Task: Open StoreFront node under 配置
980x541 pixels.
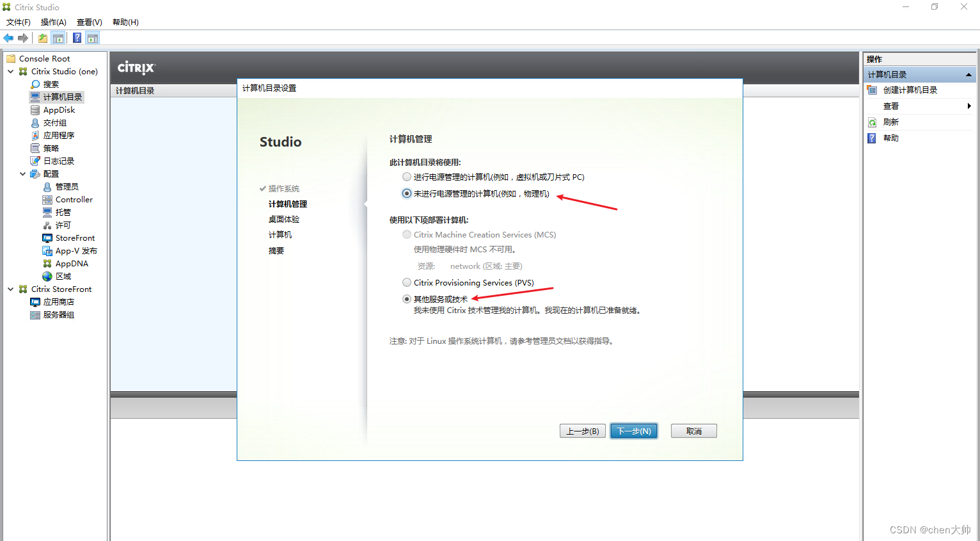Action: 75,238
